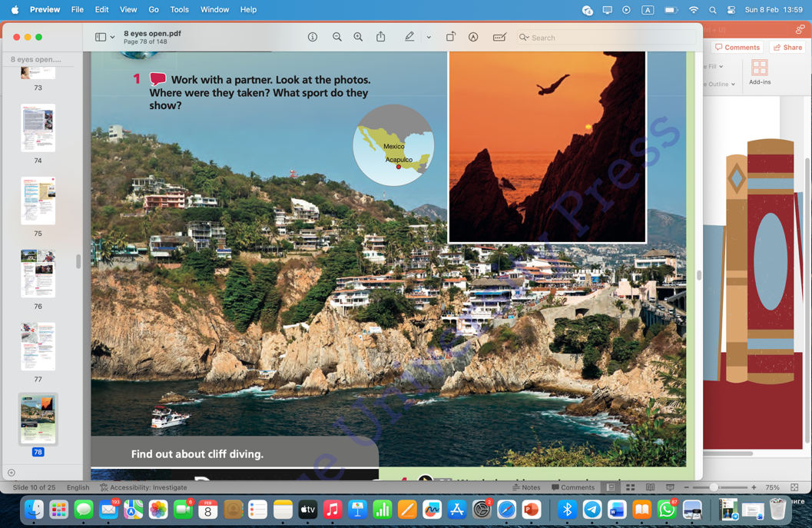Open Telegram from the Dock
Viewport: 812px width, 528px height.
(592, 510)
